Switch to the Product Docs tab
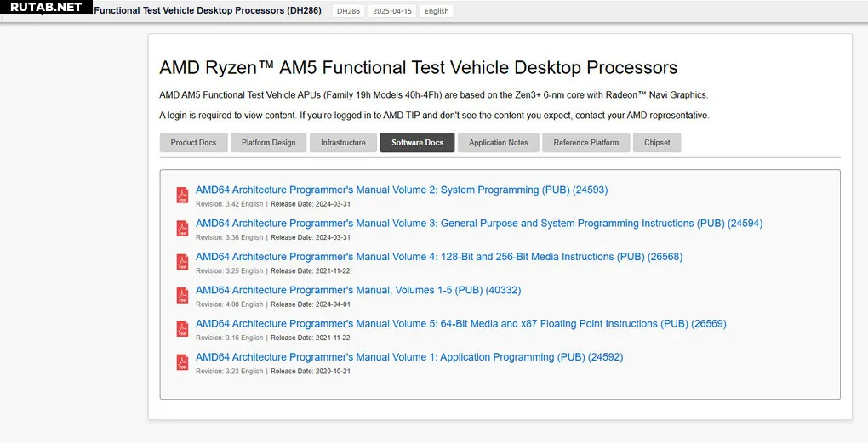Screen dimensions: 868x443 click(x=193, y=142)
